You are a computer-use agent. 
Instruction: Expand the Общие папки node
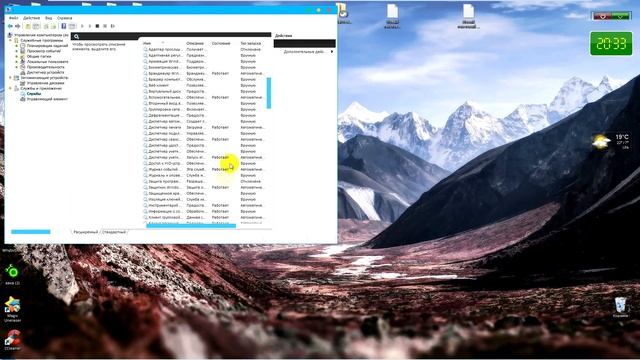tap(17, 56)
